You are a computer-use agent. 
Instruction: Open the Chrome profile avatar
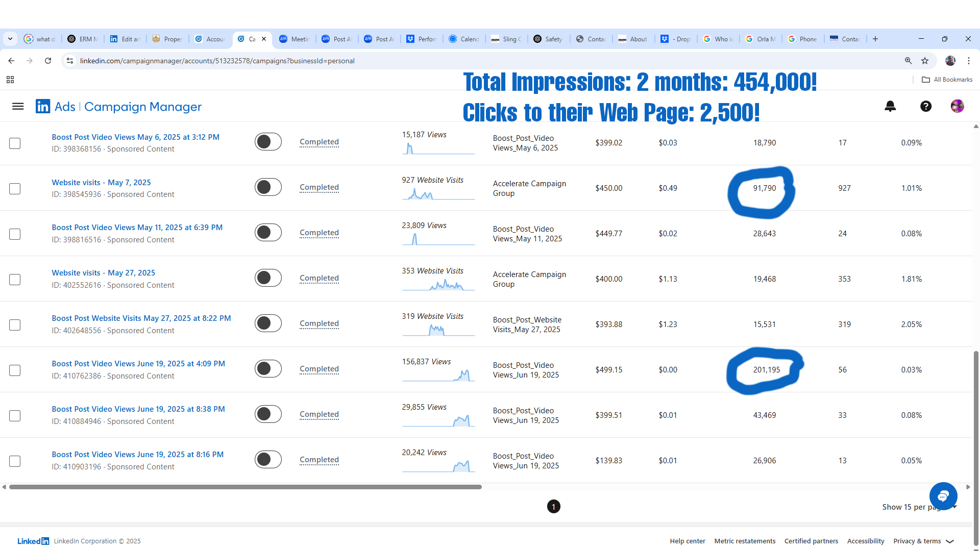(x=950, y=61)
